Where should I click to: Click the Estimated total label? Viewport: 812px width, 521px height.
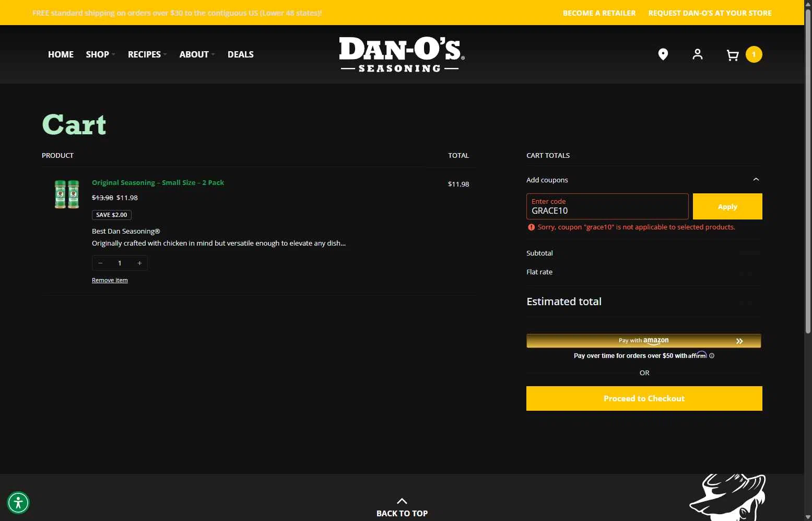564,302
